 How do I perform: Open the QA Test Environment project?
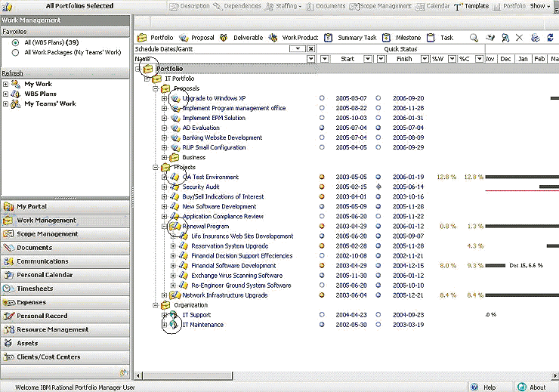click(210, 177)
